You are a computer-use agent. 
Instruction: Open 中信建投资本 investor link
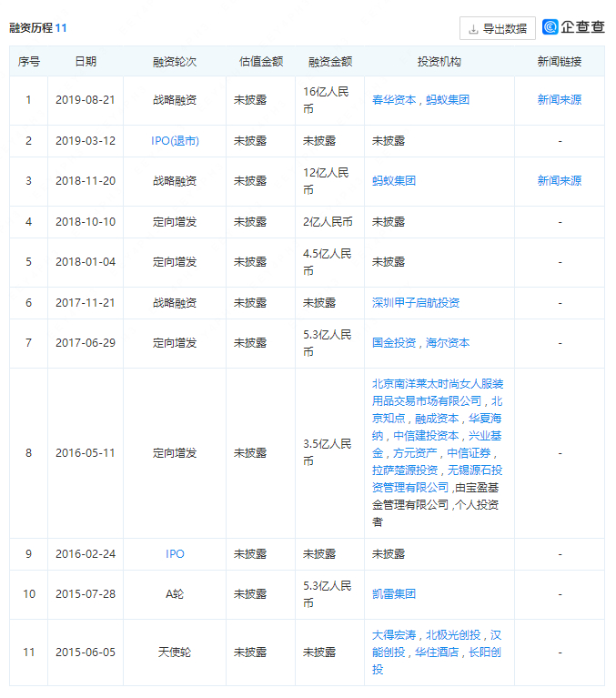(426, 436)
